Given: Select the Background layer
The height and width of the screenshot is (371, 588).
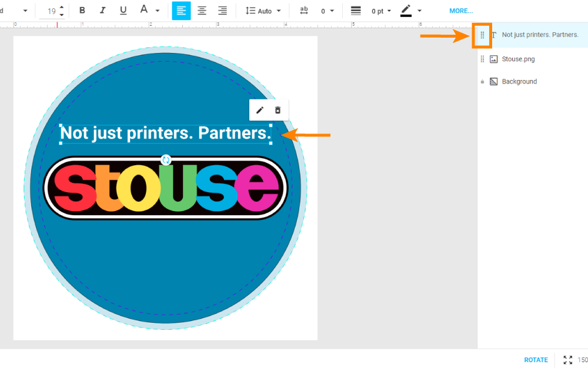Looking at the screenshot, I should [519, 82].
